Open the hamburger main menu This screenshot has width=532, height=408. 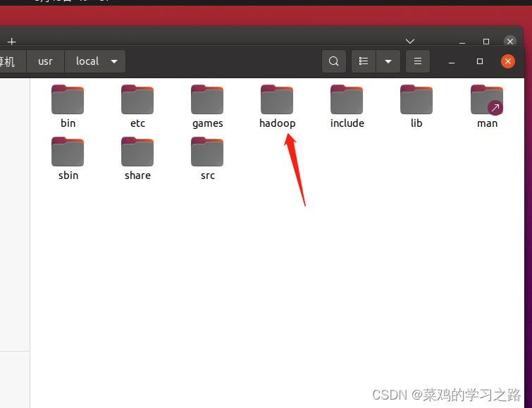tap(418, 61)
